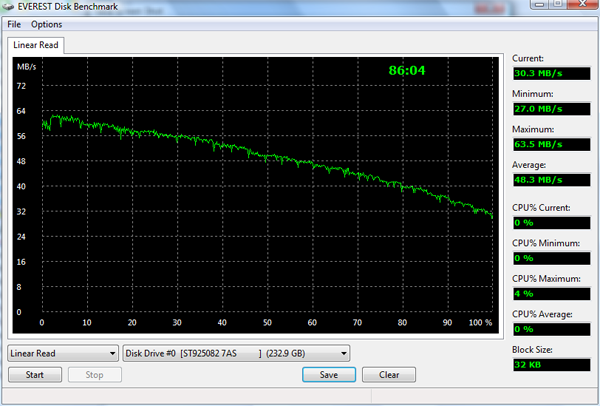Click the Minimum speed field showing 27.0 MB/s
The image size is (600, 406).
pyautogui.click(x=550, y=106)
